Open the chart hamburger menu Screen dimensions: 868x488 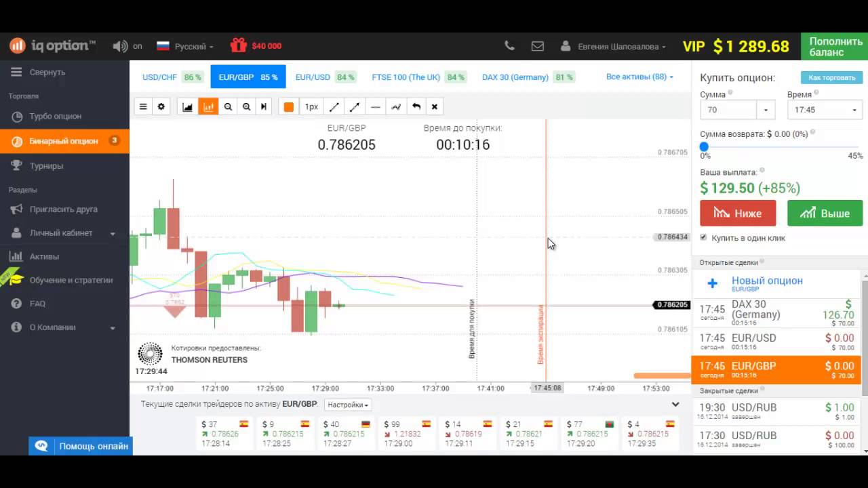coord(143,106)
